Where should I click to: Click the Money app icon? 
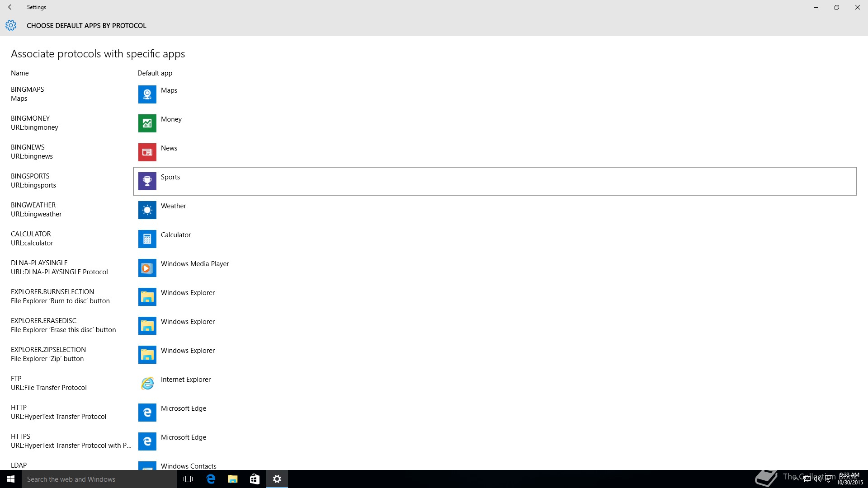click(x=147, y=123)
